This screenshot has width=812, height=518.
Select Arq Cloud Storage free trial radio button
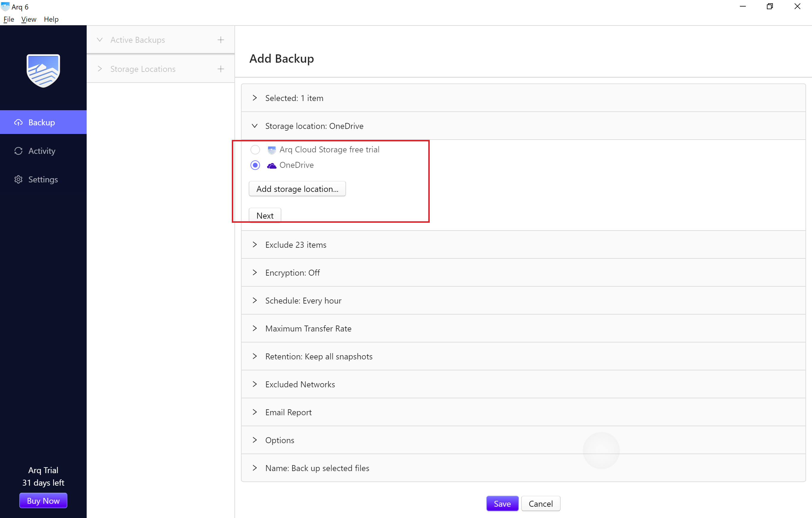255,149
